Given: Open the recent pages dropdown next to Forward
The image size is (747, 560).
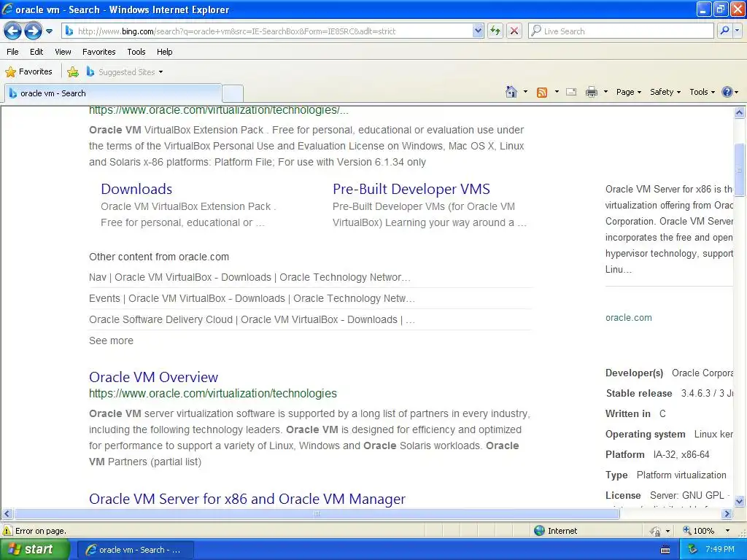Looking at the screenshot, I should click(x=49, y=31).
